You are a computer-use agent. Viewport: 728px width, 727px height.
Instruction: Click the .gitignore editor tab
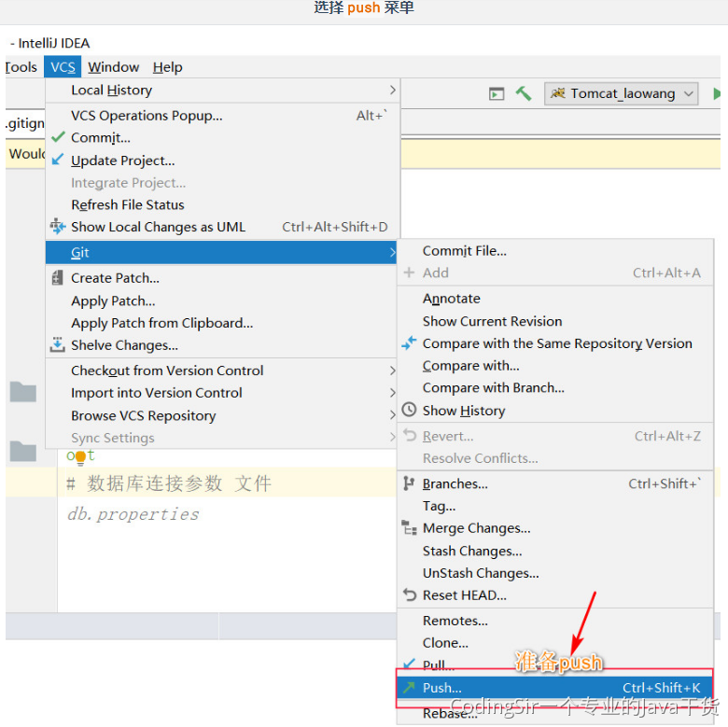pos(25,123)
